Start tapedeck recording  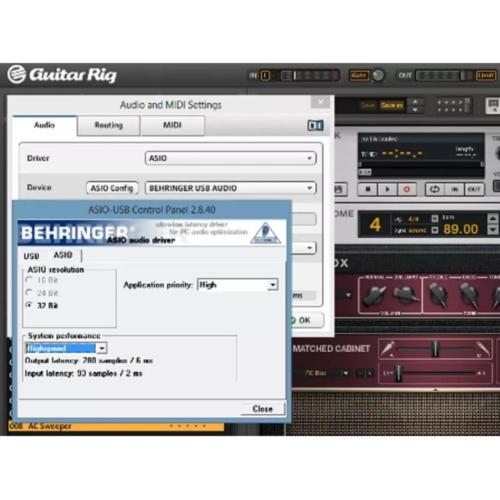407,189
